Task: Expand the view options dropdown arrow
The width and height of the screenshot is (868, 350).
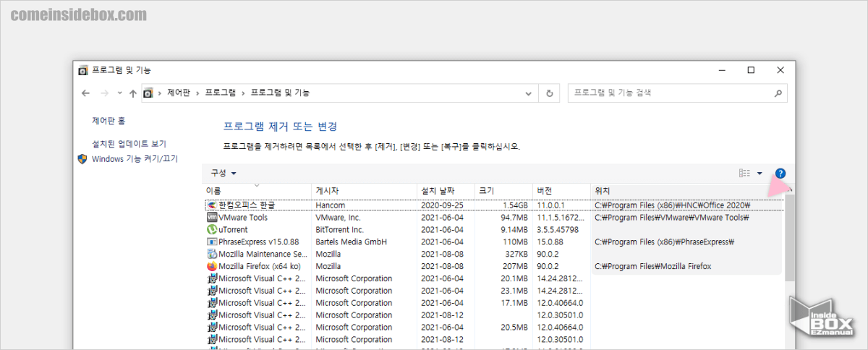Action: 759,174
